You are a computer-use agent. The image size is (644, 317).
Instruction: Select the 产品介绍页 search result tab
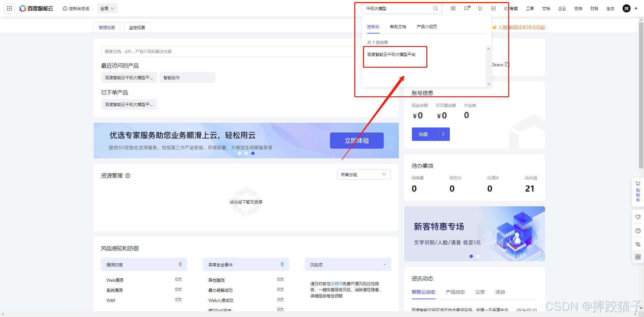pyautogui.click(x=427, y=27)
